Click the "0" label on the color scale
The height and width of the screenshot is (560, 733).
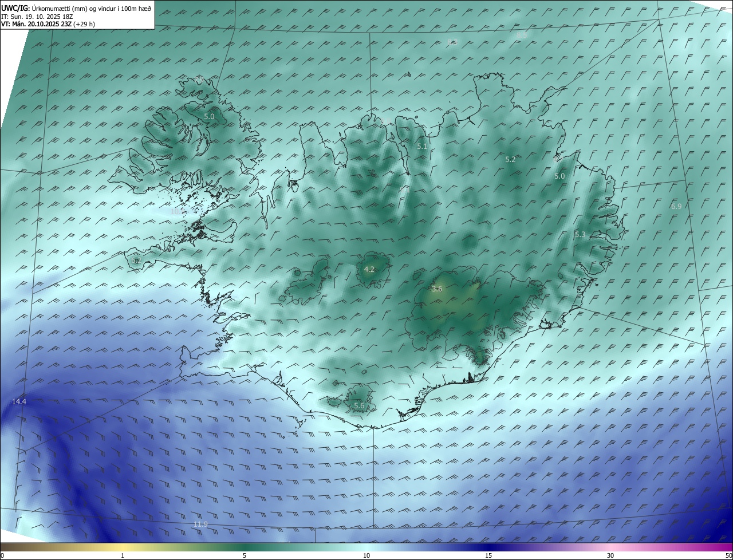(x=2, y=555)
